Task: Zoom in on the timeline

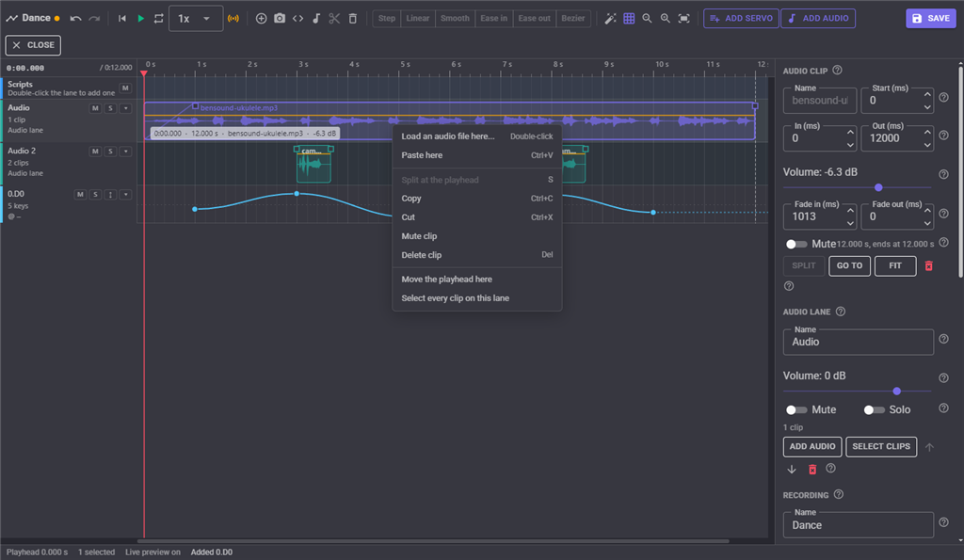Action: coord(666,19)
